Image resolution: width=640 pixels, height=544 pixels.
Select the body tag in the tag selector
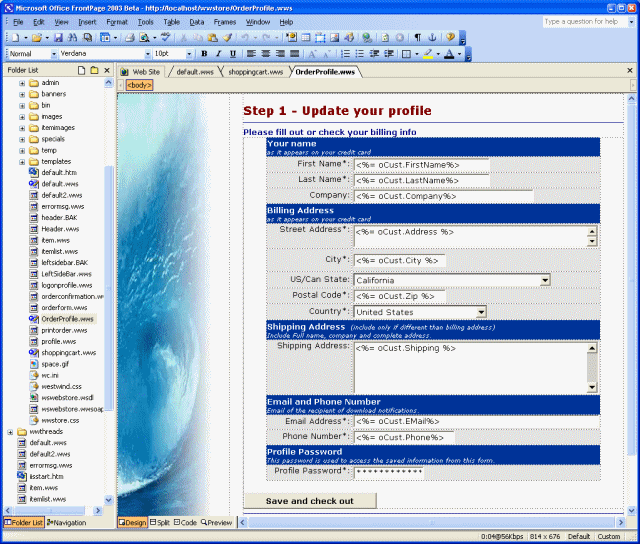139,85
